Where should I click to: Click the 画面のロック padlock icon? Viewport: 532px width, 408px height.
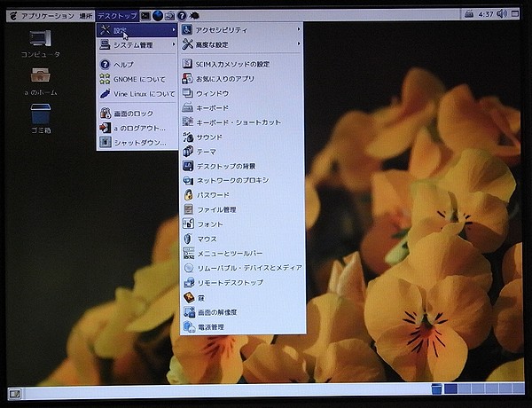tap(106, 113)
